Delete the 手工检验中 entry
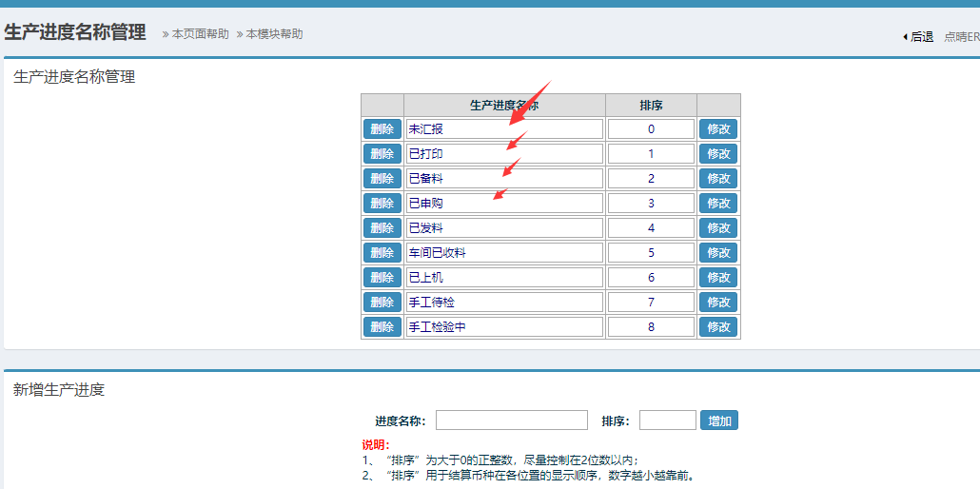This screenshot has height=489, width=980. pos(382,327)
